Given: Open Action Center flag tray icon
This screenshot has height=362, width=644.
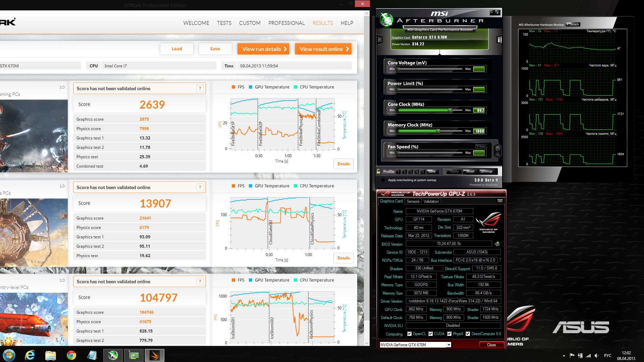Looking at the screenshot, I should point(572,356).
